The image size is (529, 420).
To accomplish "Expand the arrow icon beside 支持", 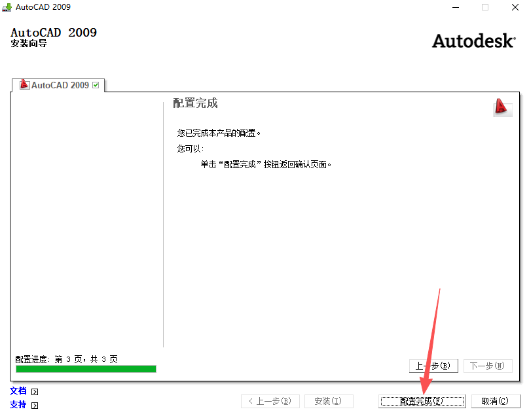I will point(35,406).
